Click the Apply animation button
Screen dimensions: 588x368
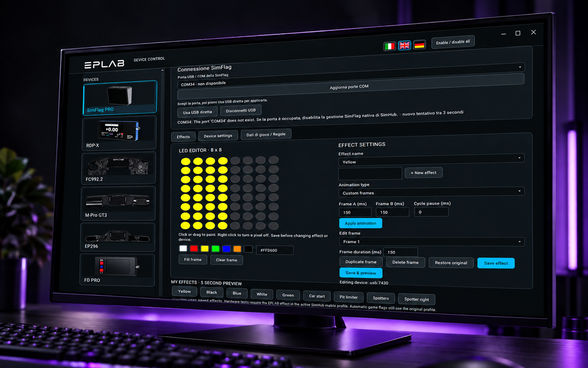click(x=361, y=223)
